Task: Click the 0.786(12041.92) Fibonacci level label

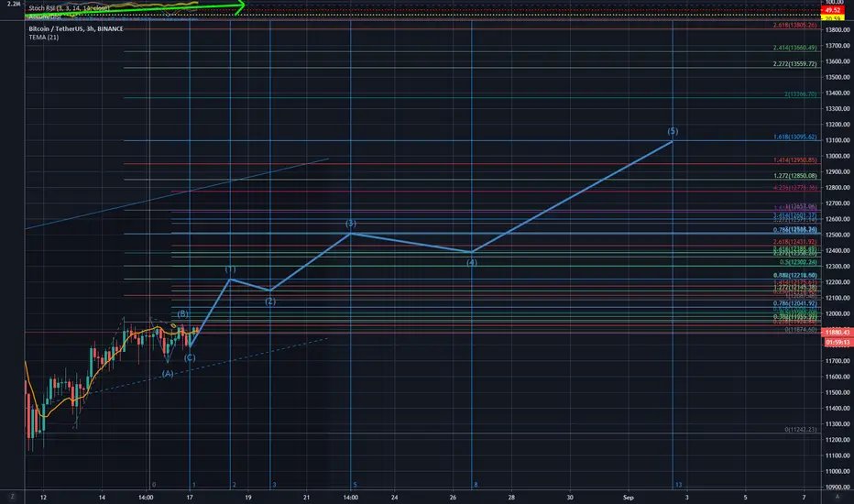Action: coord(795,303)
